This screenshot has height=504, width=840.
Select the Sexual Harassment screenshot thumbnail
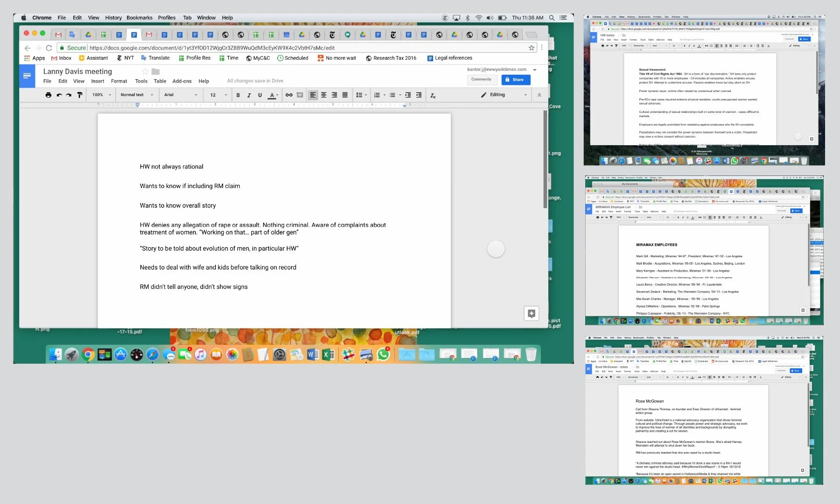(704, 90)
